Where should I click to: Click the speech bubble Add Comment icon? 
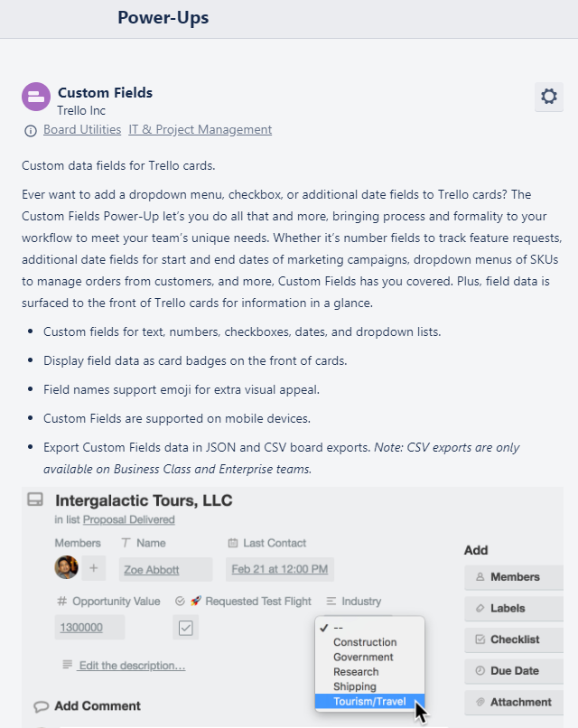point(41,706)
